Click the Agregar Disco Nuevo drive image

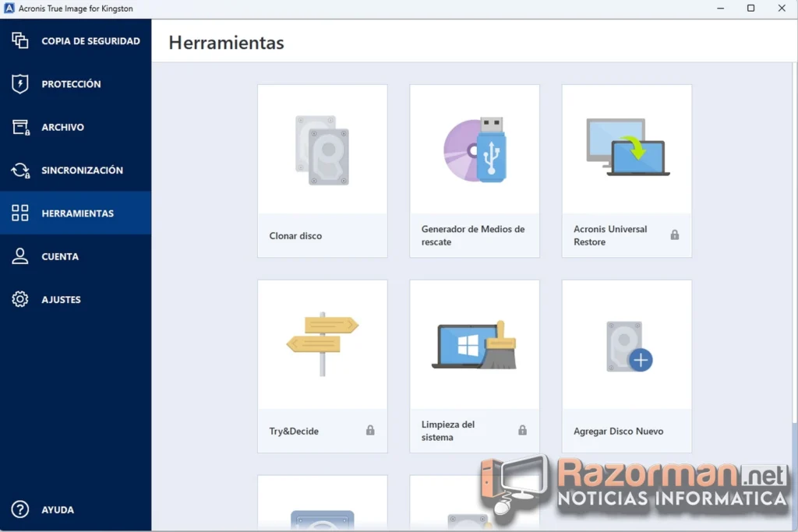[629, 347]
